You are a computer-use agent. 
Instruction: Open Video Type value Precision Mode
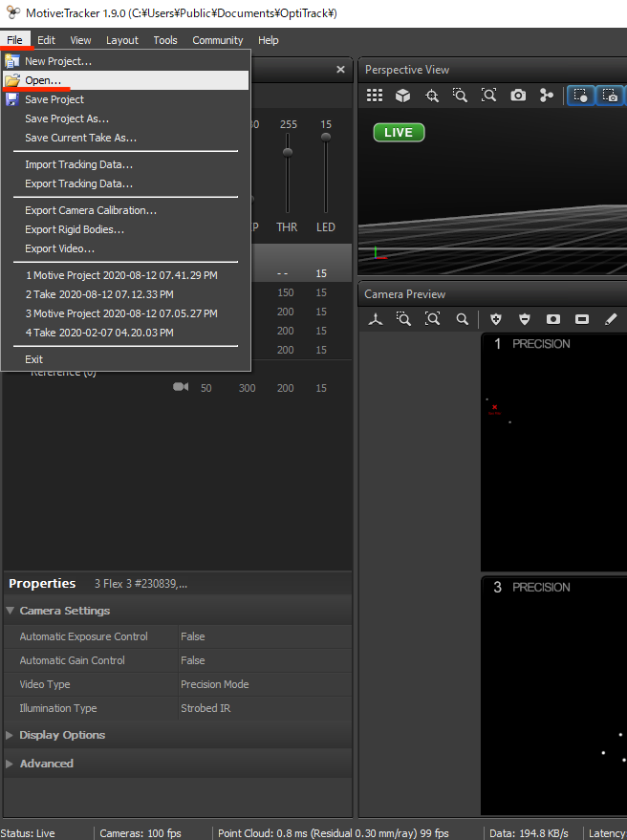click(265, 684)
